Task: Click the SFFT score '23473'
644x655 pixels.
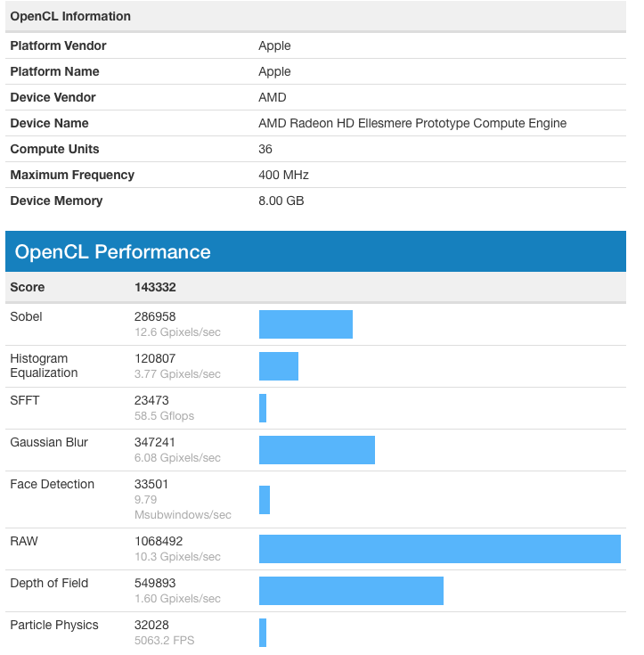Action: tap(151, 401)
